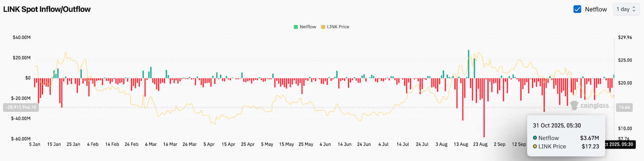Viewport: 644px width, 161px height.
Task: Hide the Netflow series via legend label
Action: click(x=308, y=27)
